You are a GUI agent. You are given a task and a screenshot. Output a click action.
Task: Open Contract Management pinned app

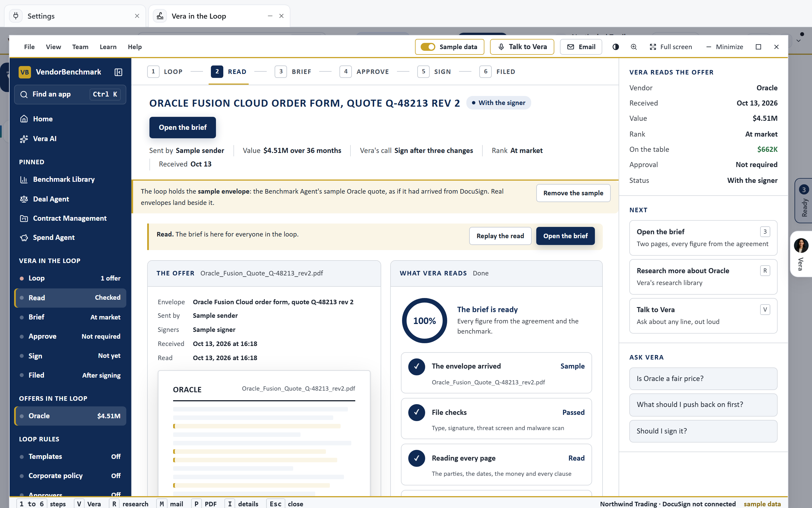point(70,218)
